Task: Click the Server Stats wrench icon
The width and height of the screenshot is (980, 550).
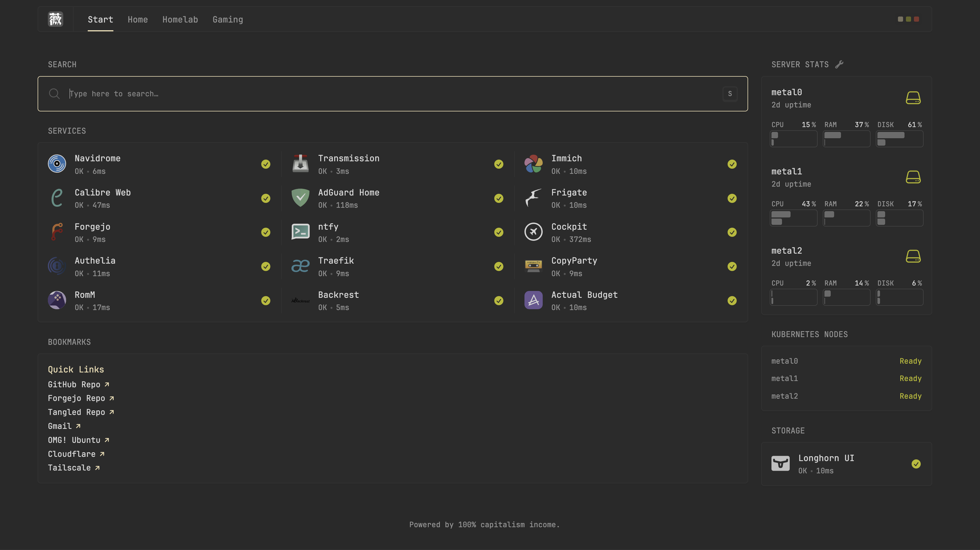Action: point(839,64)
